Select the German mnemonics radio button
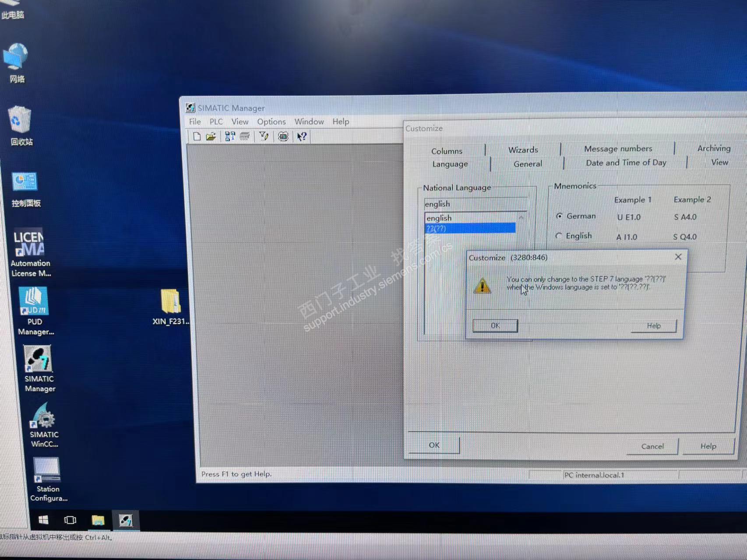Screen dimensions: 747x560 [x=559, y=216]
